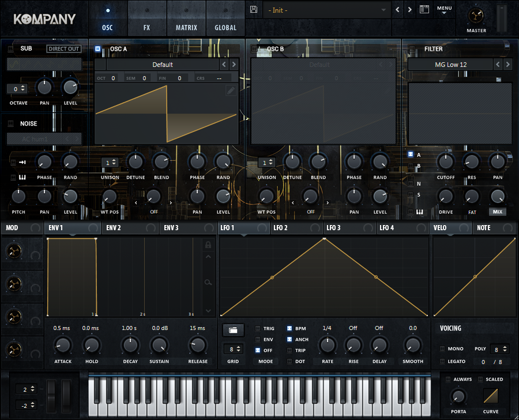
Task: Click the LFO GRID value stepper
Action: (234, 349)
